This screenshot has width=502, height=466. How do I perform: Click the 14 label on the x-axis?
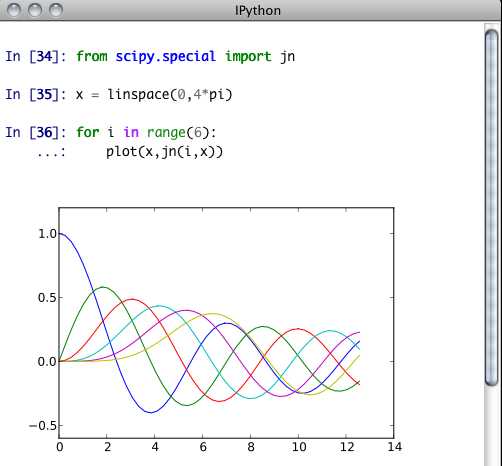394,447
